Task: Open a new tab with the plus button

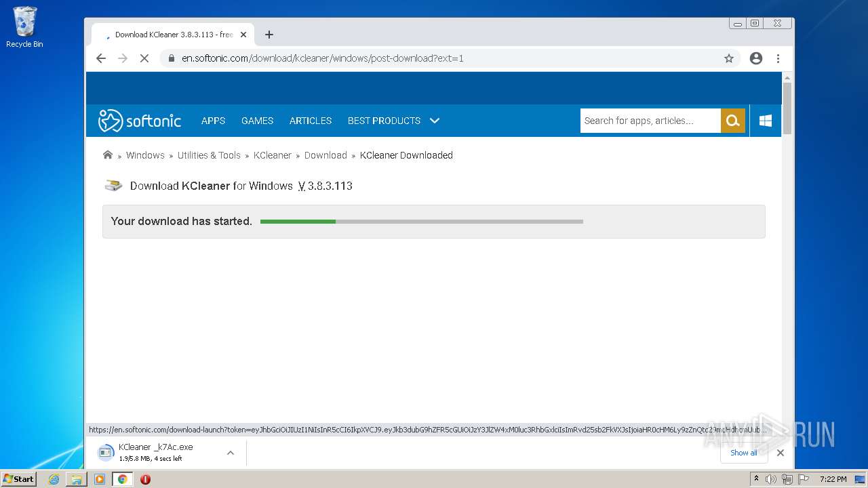Action: (x=269, y=35)
